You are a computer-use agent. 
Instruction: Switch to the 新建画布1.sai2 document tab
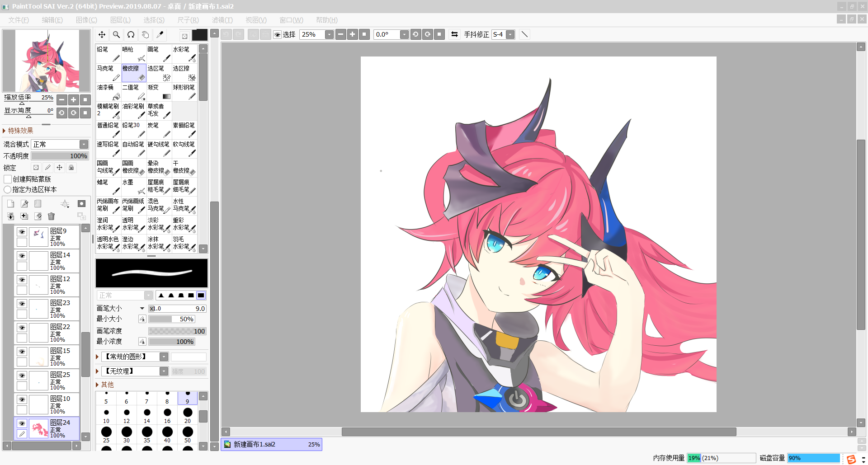pyautogui.click(x=271, y=445)
